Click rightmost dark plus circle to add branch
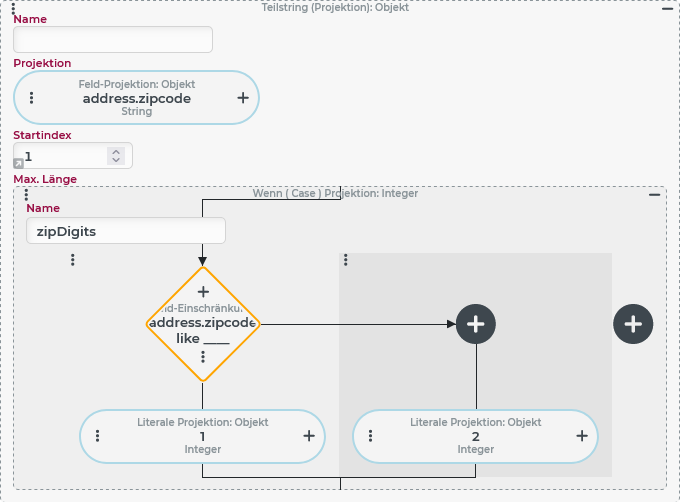This screenshot has height=502, width=680. pyautogui.click(x=633, y=323)
